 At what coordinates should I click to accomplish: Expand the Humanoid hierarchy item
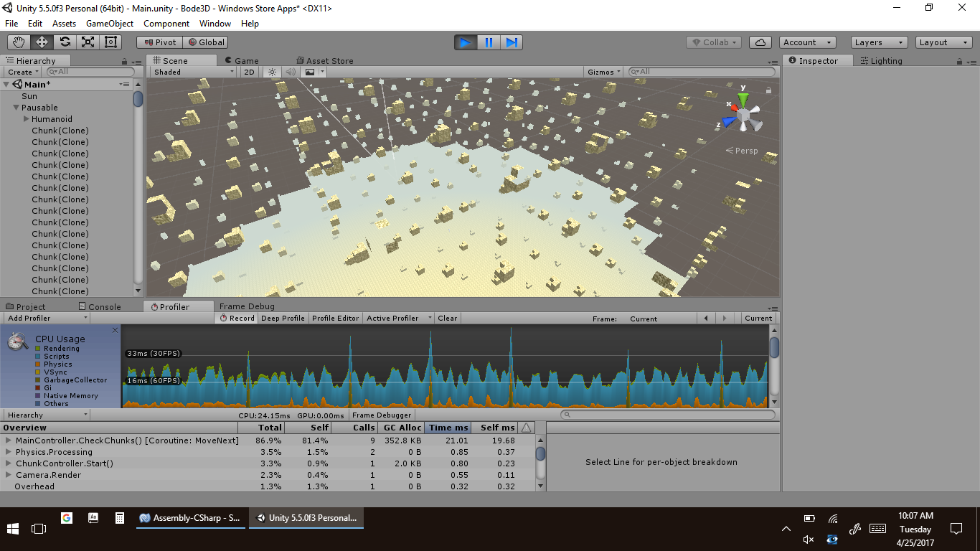coord(27,119)
